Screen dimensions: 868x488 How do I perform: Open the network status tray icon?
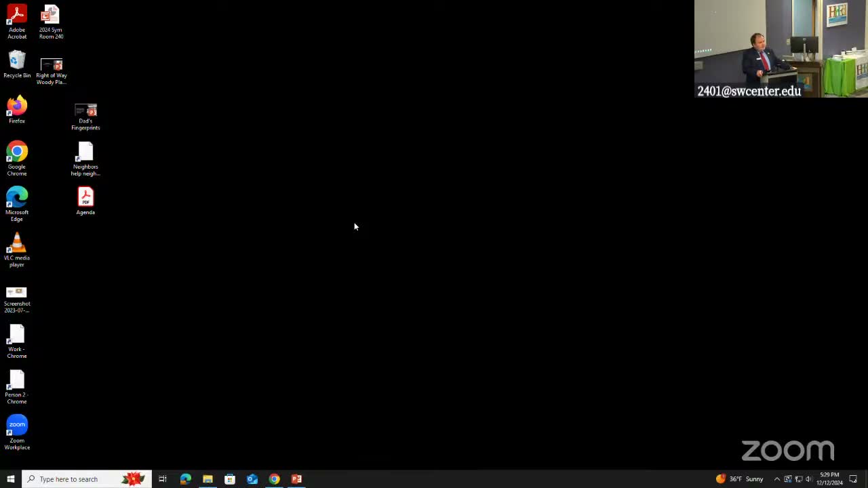798,479
